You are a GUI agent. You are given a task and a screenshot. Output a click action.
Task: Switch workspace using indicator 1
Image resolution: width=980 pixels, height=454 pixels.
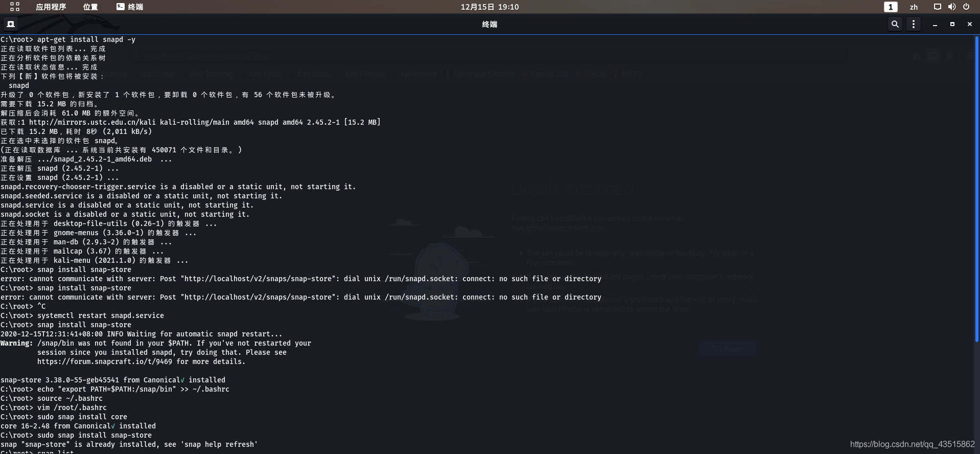(891, 7)
